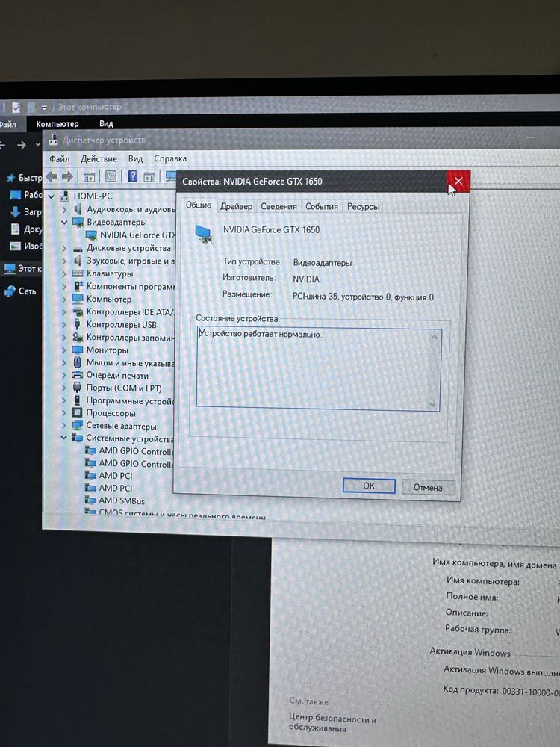Viewport: 560px width, 747px height.
Task: Click the Help question-mark toolbar icon
Action: [x=133, y=176]
